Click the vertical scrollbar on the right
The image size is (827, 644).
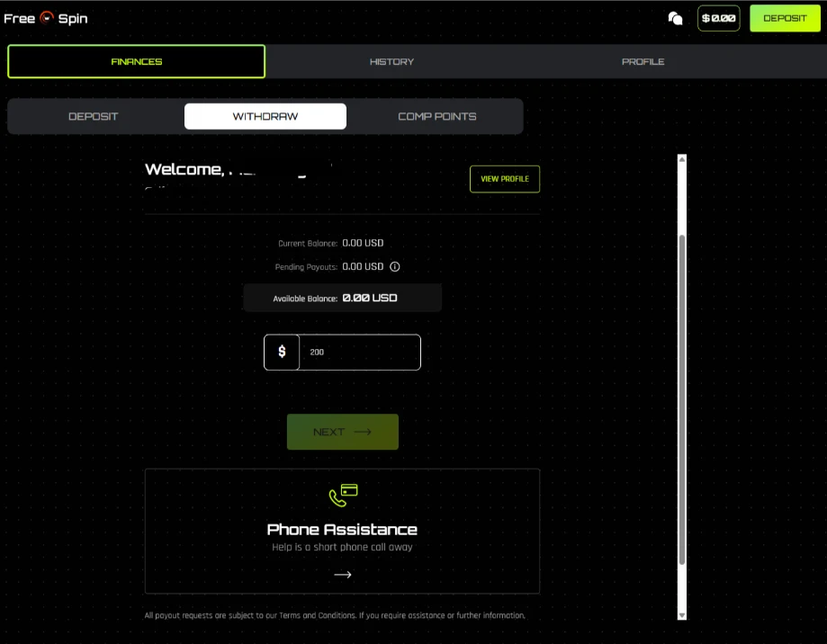click(681, 387)
